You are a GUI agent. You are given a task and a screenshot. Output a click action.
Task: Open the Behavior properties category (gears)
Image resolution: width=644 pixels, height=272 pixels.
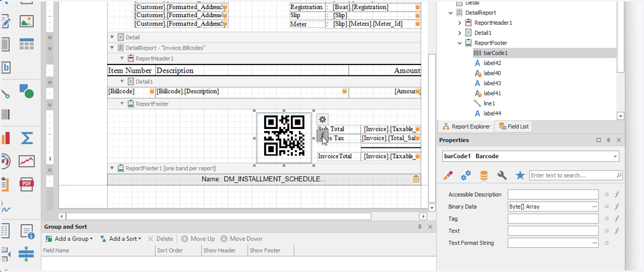click(466, 175)
